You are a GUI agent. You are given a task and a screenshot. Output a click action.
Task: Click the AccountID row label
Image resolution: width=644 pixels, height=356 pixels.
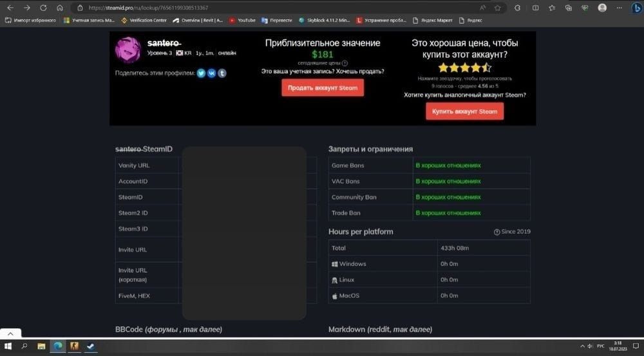click(133, 181)
